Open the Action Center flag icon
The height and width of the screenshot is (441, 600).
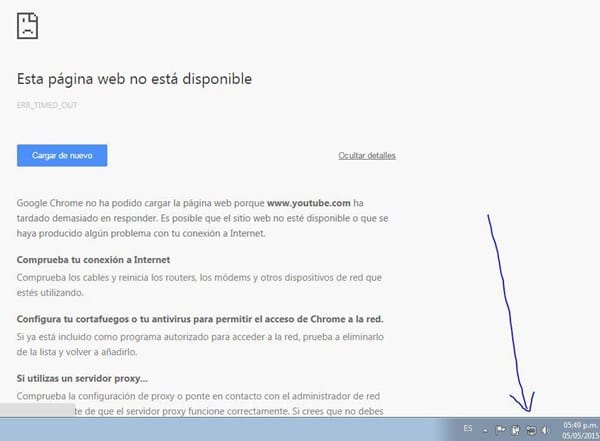coord(501,430)
